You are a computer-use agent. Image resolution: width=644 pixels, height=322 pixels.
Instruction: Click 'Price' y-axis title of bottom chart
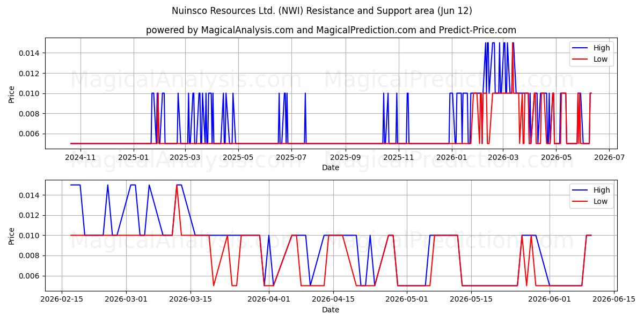(12, 236)
